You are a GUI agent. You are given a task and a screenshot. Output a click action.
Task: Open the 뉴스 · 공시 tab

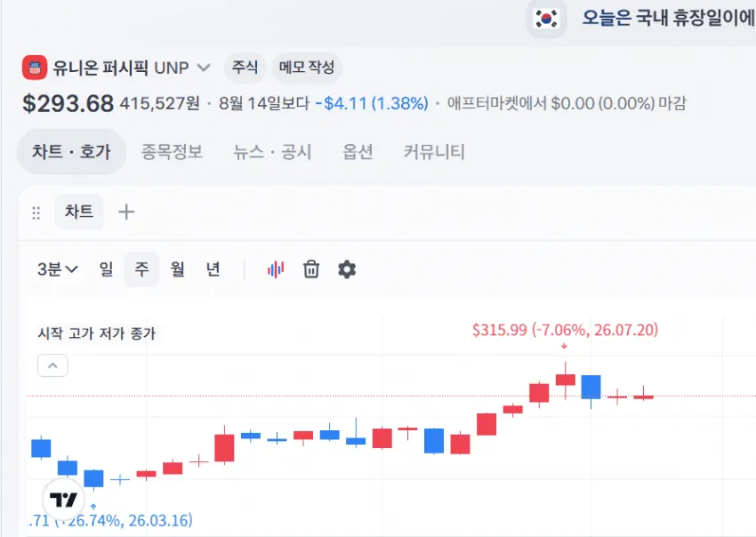(x=272, y=152)
